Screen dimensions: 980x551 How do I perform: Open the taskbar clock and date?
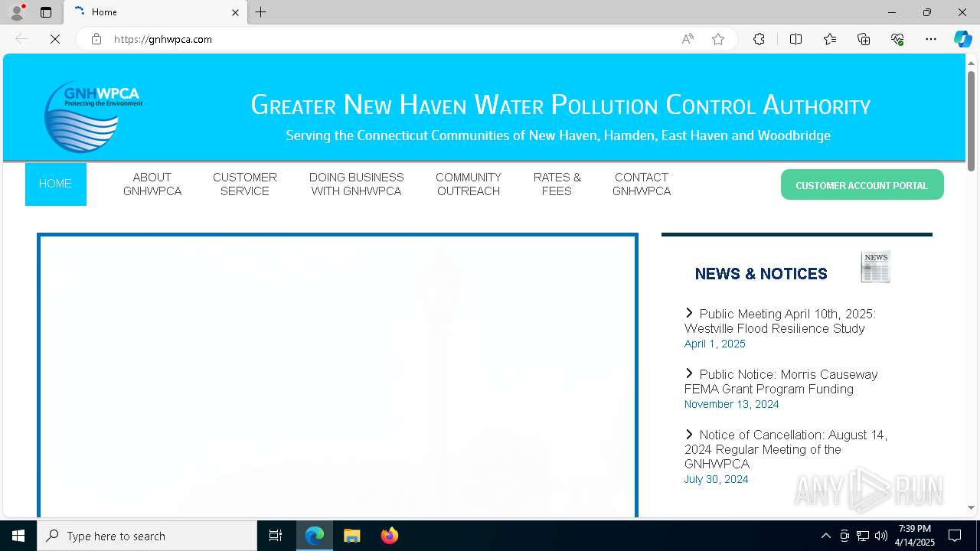pos(915,536)
